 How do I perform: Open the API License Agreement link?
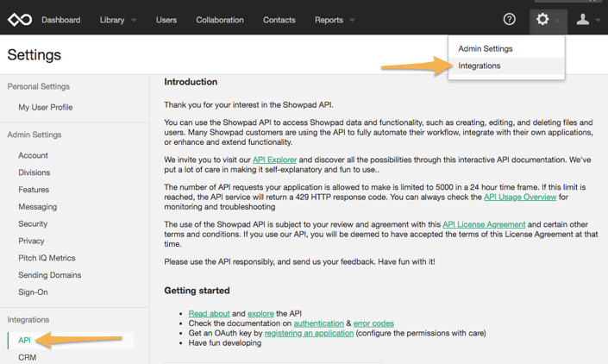click(x=484, y=224)
